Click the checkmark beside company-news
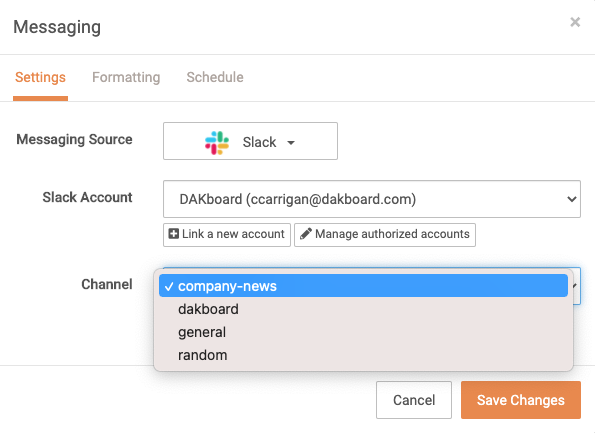 [x=169, y=287]
